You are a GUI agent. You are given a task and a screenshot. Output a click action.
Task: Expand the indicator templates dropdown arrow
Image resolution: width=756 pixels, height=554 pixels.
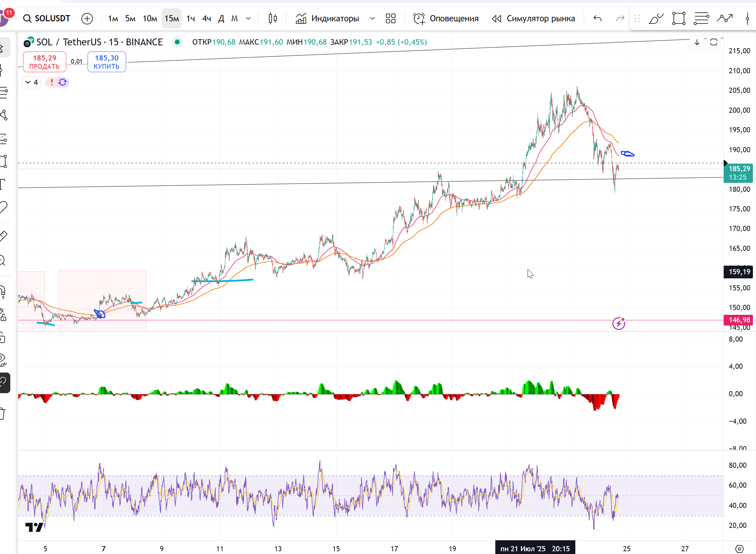372,18
